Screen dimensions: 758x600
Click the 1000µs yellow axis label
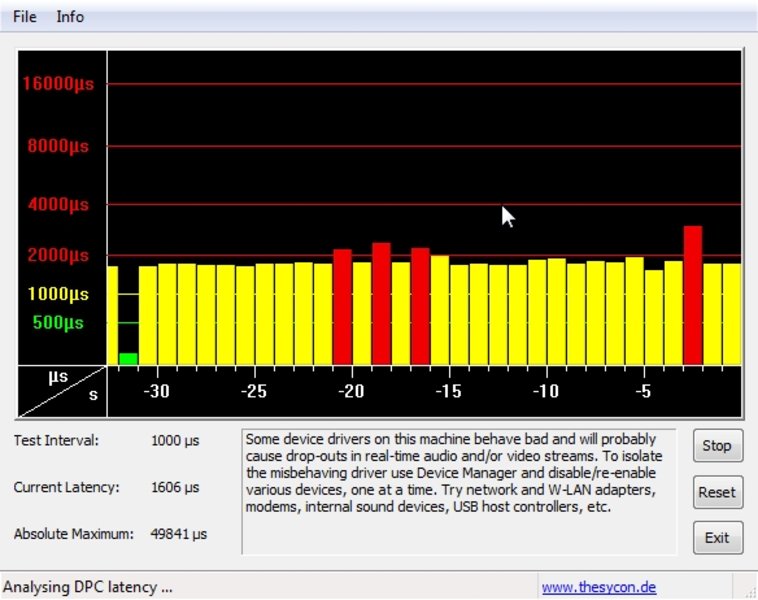tap(58, 293)
